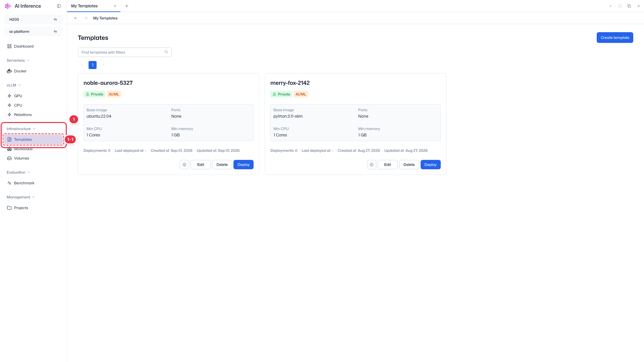Select Templates in sidebar
This screenshot has width=644, height=362.
click(x=33, y=139)
